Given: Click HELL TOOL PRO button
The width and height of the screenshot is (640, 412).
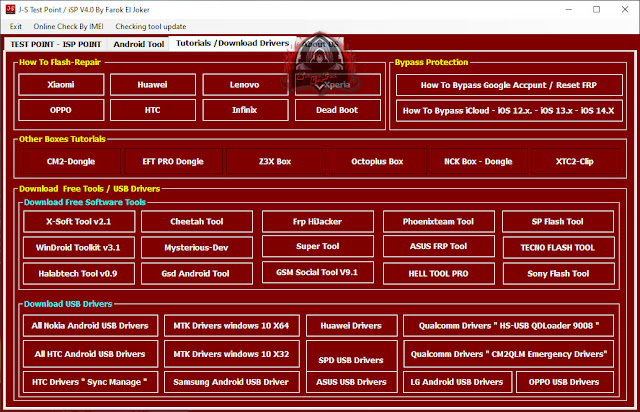Looking at the screenshot, I should (x=439, y=274).
